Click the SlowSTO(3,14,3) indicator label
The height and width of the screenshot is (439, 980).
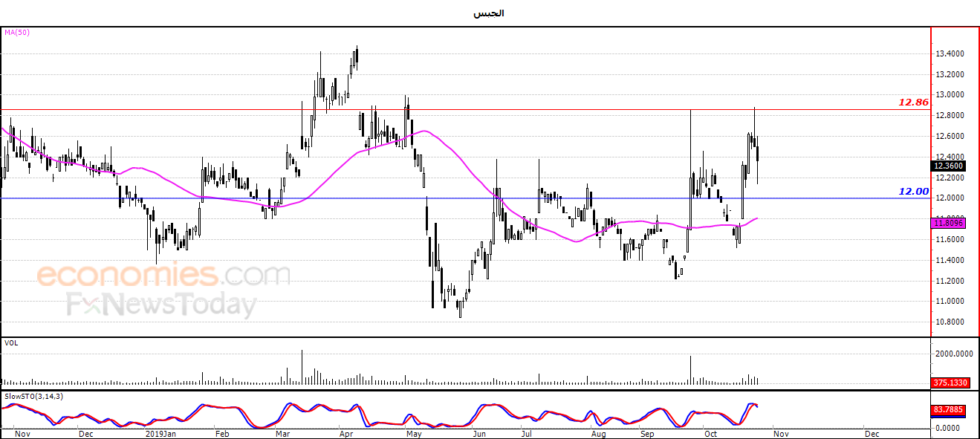[33, 397]
